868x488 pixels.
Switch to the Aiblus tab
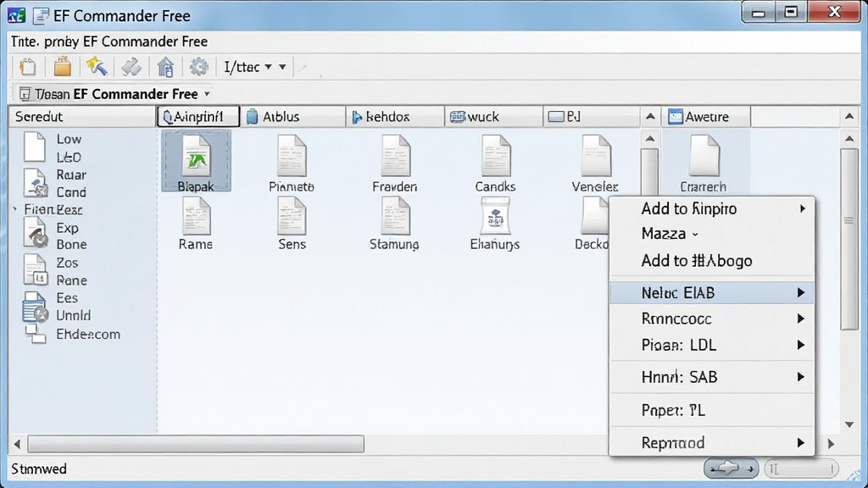click(x=292, y=117)
